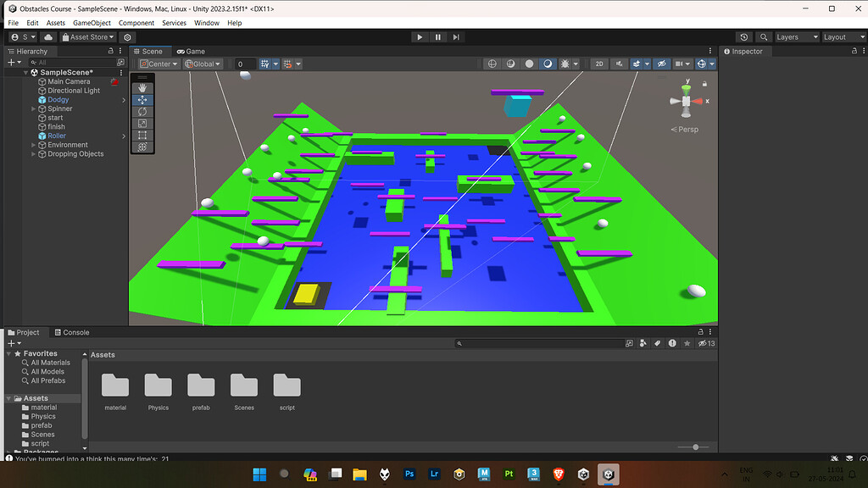
Task: Adjust the asset icon size slider
Action: coord(696,447)
